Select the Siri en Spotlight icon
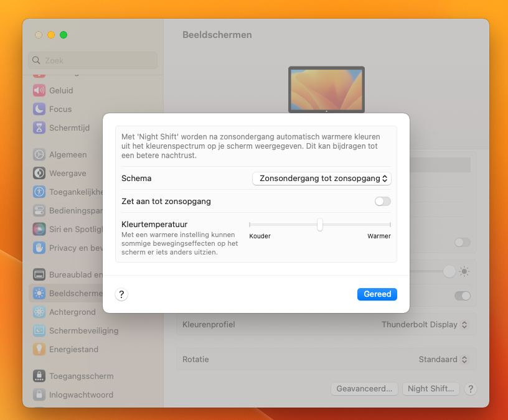The image size is (508, 420). 39,229
